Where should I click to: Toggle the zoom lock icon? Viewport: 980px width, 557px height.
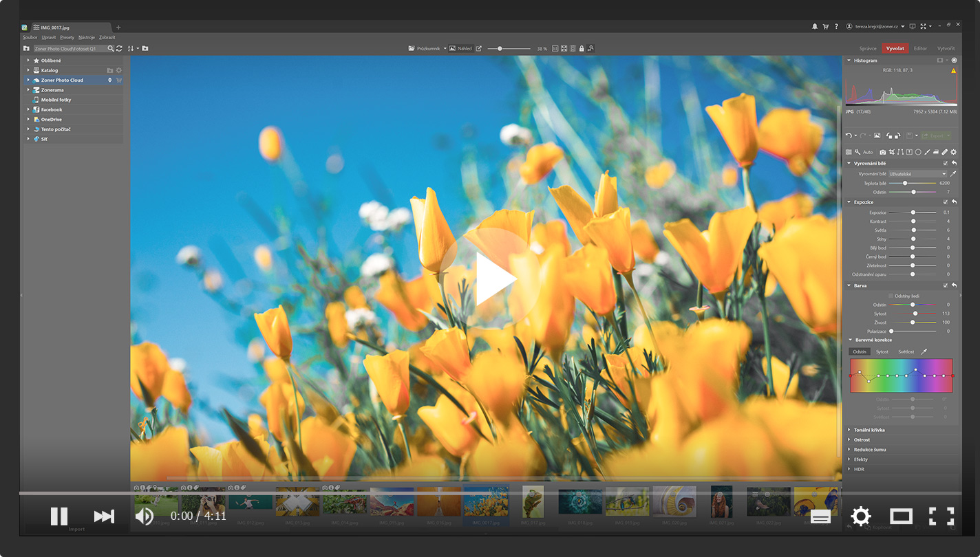point(582,49)
